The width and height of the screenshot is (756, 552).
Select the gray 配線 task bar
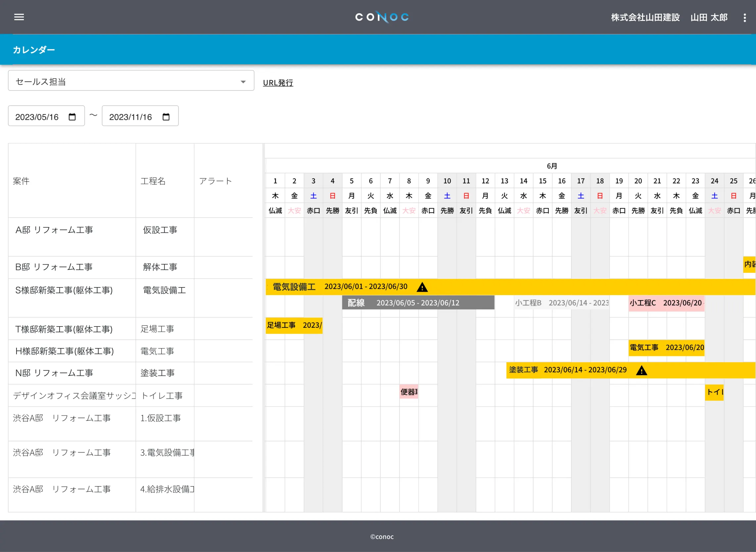tap(418, 303)
